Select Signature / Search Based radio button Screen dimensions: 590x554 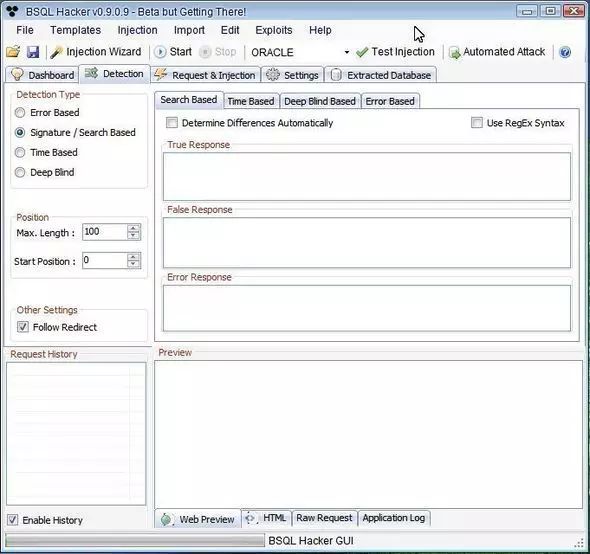pyautogui.click(x=20, y=132)
